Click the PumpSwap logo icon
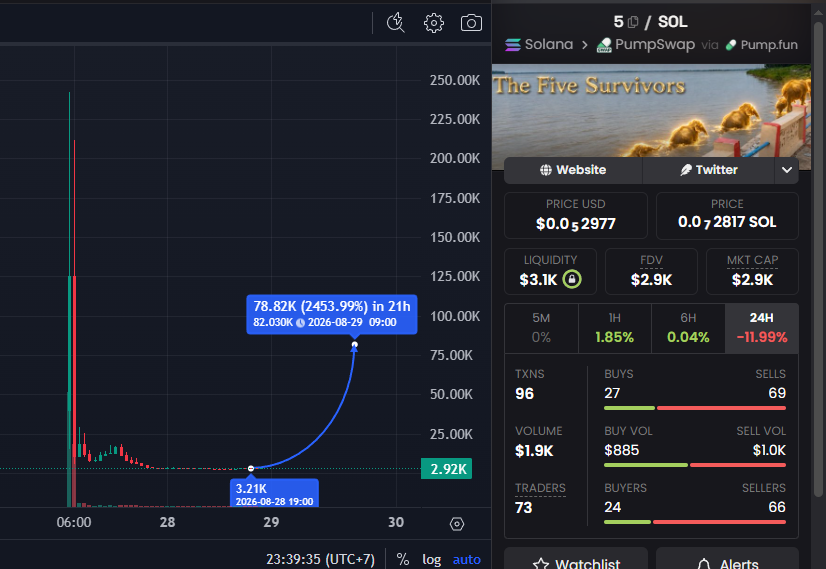826x569 pixels. click(x=604, y=45)
